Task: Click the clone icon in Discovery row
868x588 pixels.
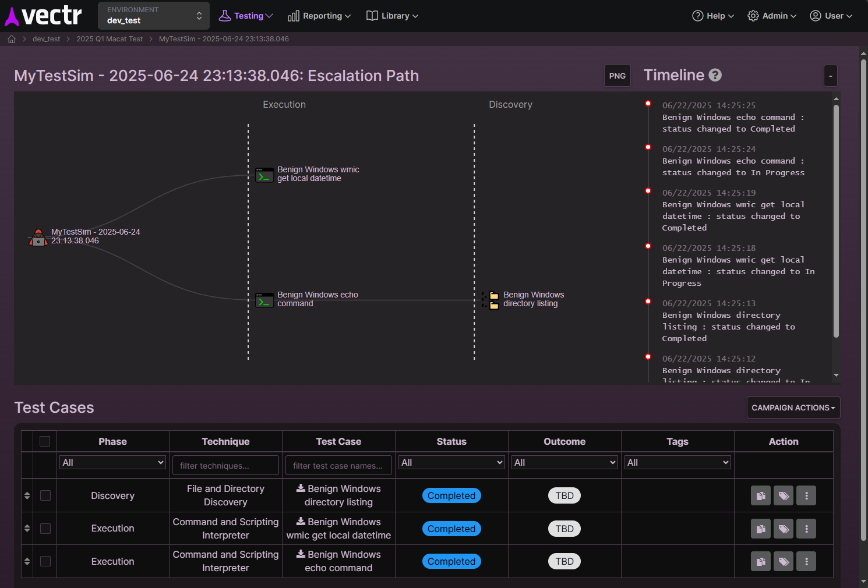Action: click(760, 495)
